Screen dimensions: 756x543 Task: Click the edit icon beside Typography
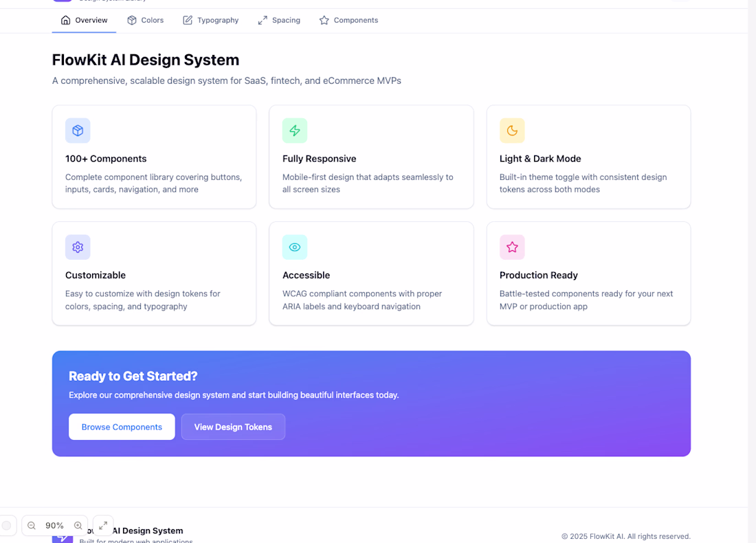(x=188, y=20)
